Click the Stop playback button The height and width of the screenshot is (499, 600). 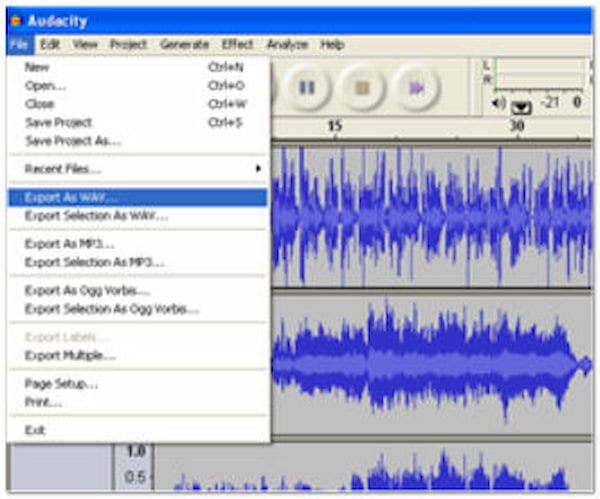362,88
